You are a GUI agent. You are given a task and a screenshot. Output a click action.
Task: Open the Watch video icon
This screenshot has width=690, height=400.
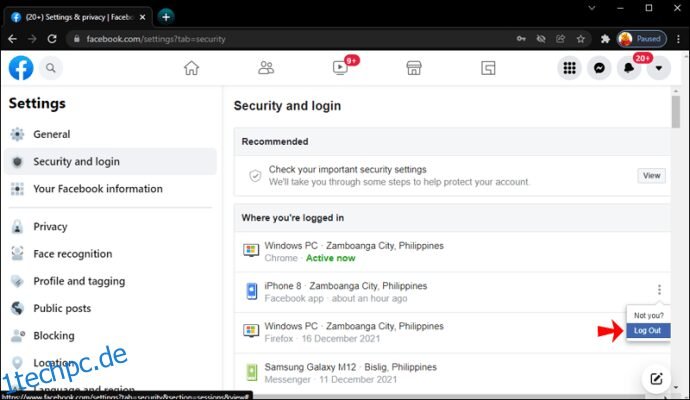click(340, 68)
